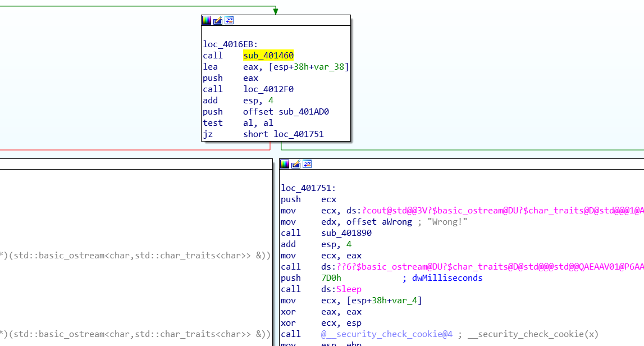Click the loc_4012F0 call operand
This screenshot has height=346, width=644.
coord(268,89)
